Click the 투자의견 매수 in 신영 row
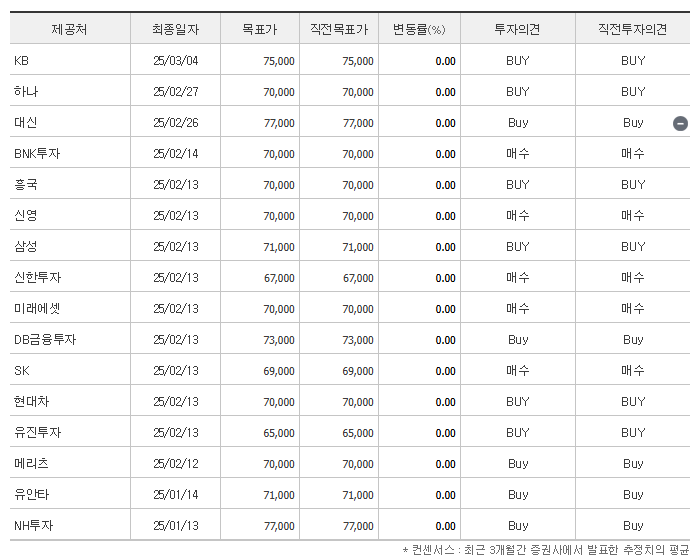Image resolution: width=696 pixels, height=560 pixels. [x=518, y=216]
